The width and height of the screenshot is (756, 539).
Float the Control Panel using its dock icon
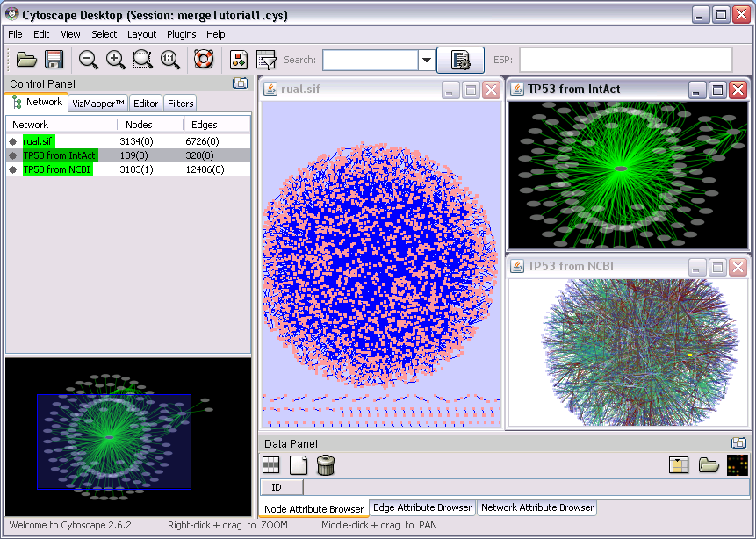[x=240, y=83]
